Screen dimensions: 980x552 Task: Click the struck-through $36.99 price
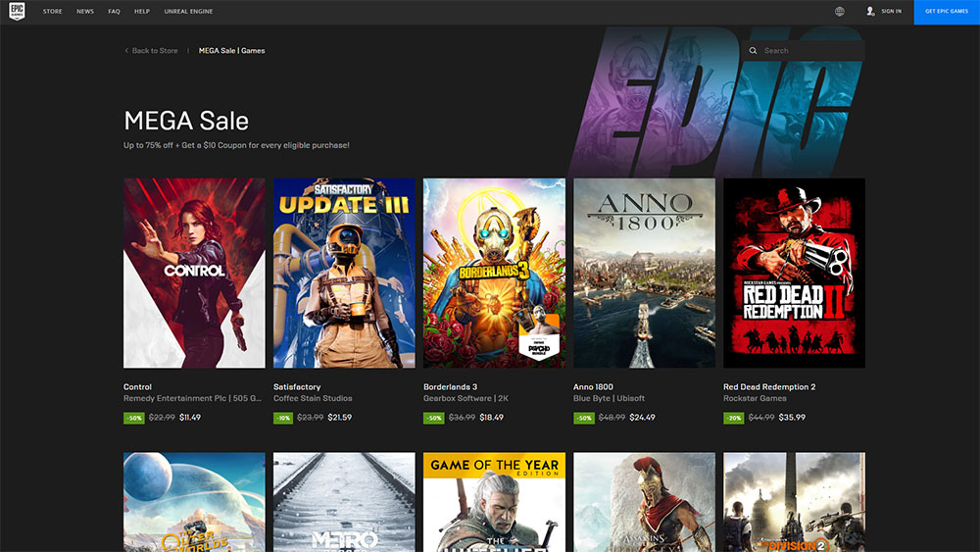pos(462,417)
